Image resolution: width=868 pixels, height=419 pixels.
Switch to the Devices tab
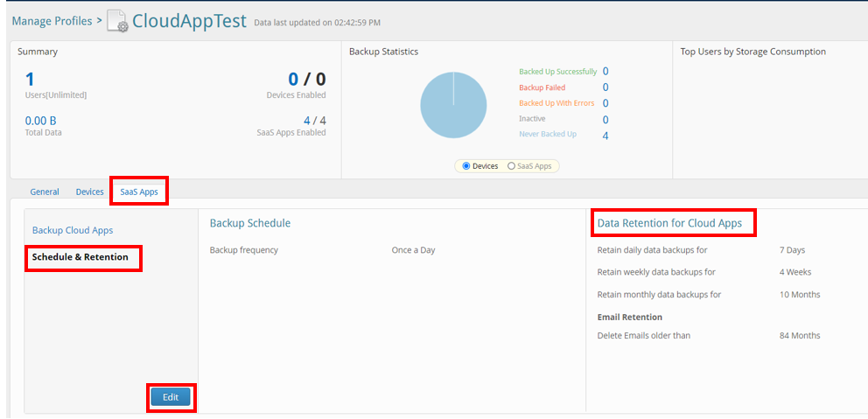pos(89,192)
